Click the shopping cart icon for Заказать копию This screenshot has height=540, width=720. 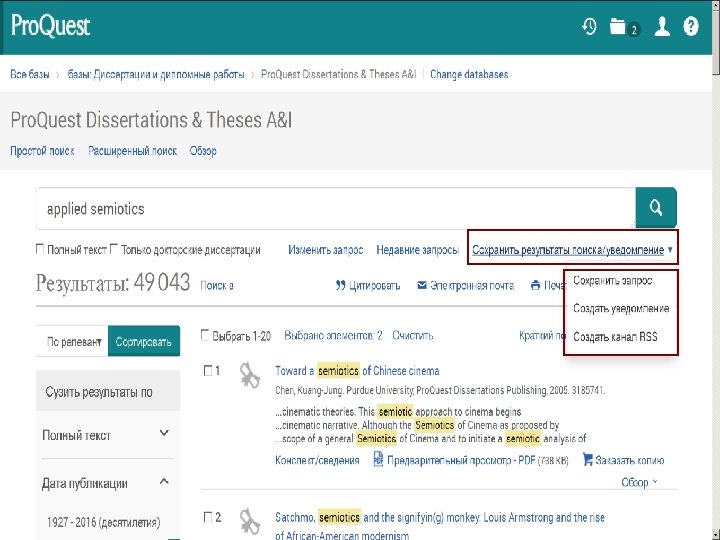click(x=587, y=459)
